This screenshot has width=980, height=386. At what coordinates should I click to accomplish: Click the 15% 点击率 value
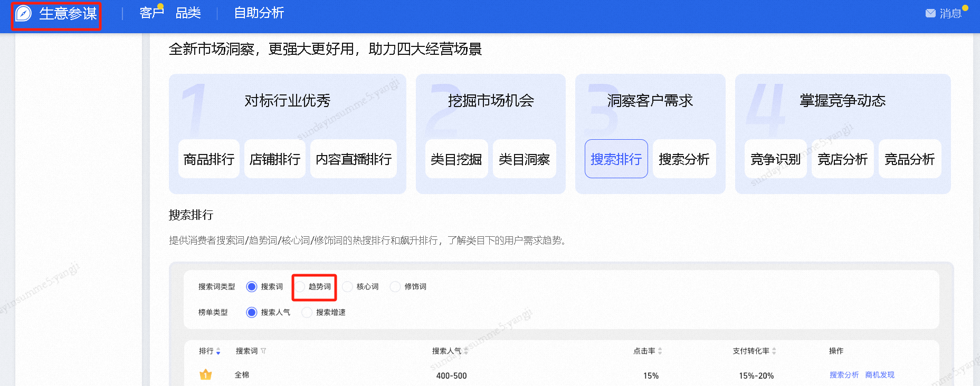click(x=651, y=375)
